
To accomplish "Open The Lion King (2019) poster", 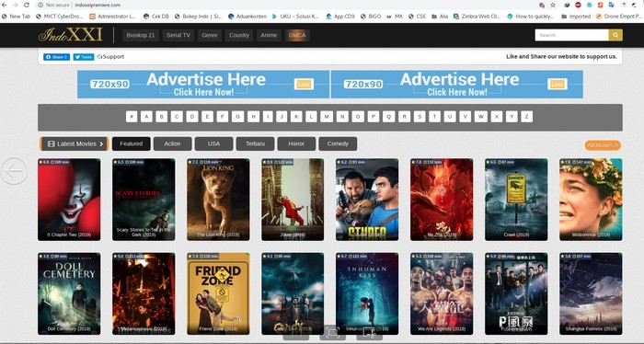I will [218, 200].
